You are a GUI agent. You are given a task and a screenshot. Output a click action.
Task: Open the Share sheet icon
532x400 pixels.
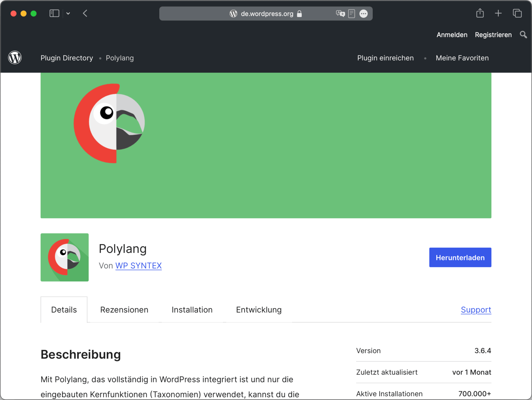pos(480,13)
